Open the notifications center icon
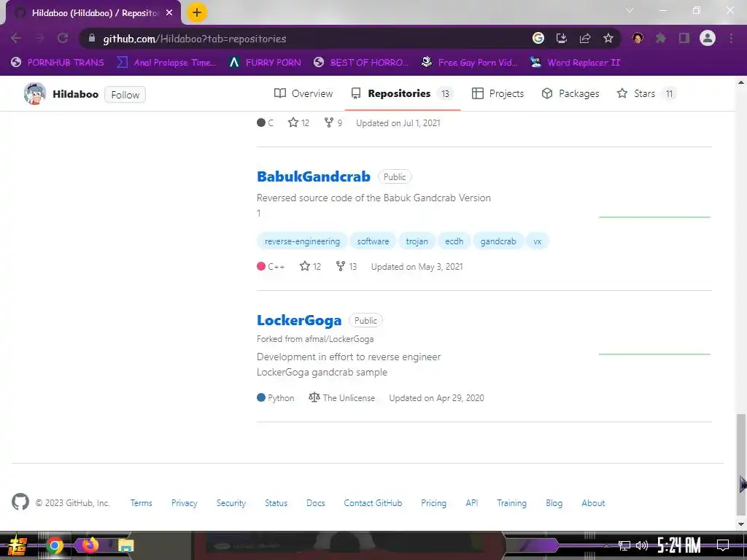Image resolution: width=747 pixels, height=560 pixels. point(723,545)
